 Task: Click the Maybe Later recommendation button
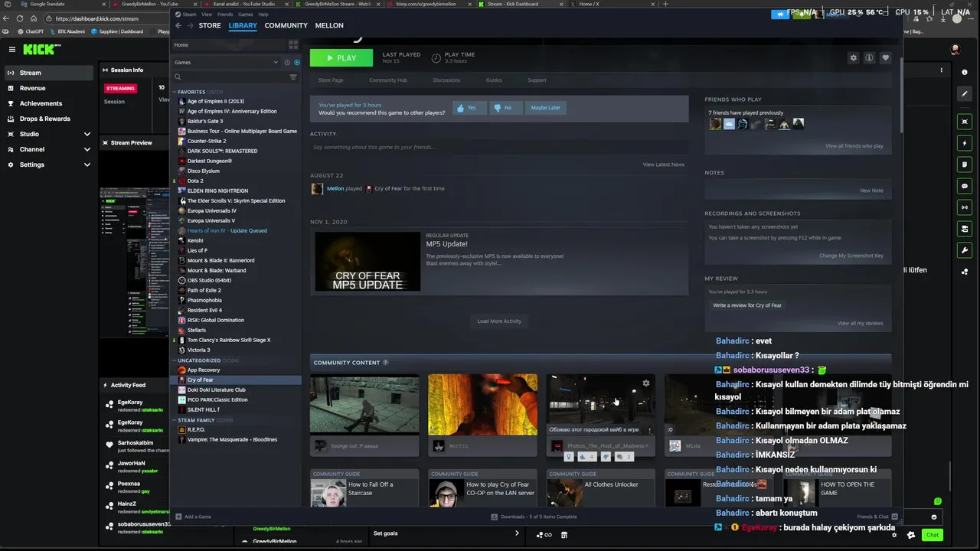pyautogui.click(x=545, y=108)
